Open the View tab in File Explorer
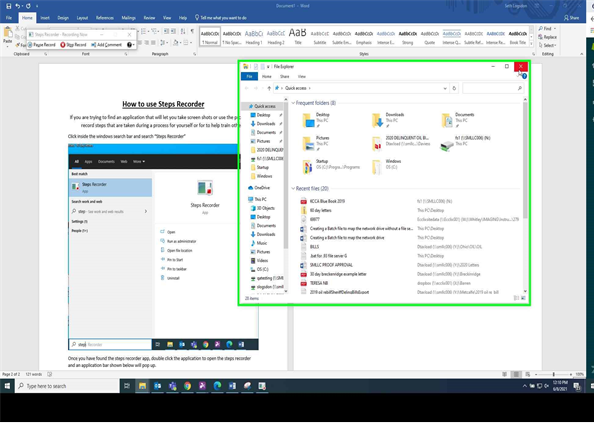Screen dimensions: 594x437 [x=302, y=76]
